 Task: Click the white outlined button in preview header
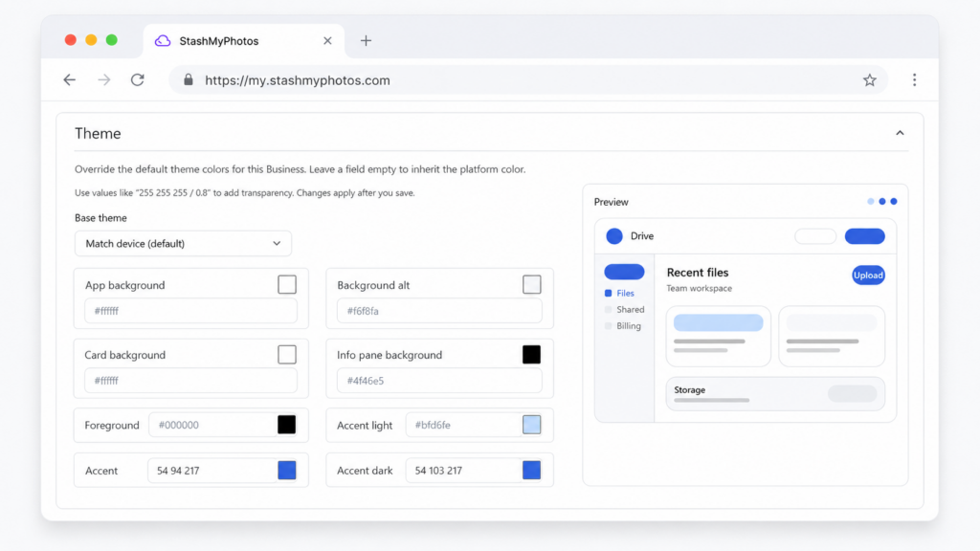pyautogui.click(x=815, y=236)
